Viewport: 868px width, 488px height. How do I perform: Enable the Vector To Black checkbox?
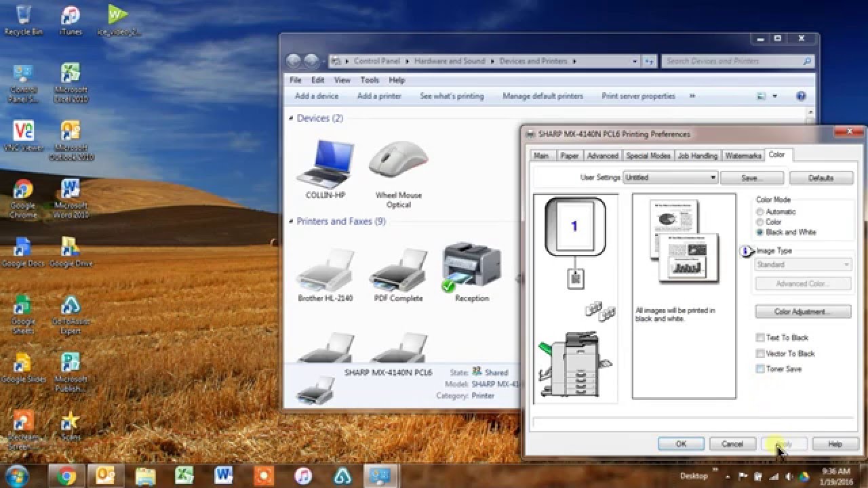(x=760, y=353)
